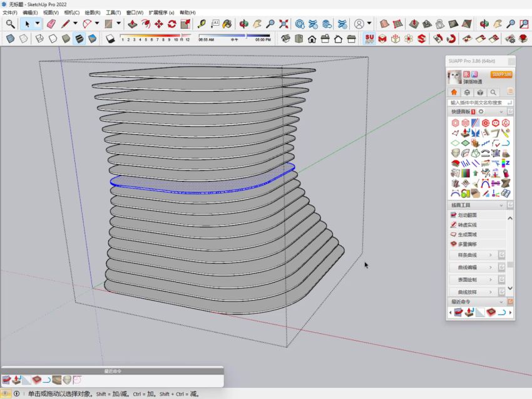Viewport: 532px width, 399px height.
Task: Switch to SUAPP search tab
Action: tap(493, 92)
